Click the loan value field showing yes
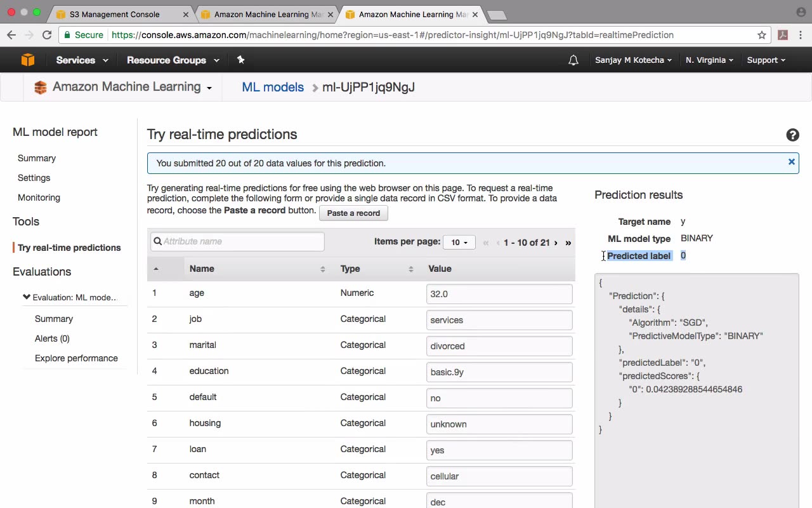This screenshot has height=508, width=812. (499, 450)
